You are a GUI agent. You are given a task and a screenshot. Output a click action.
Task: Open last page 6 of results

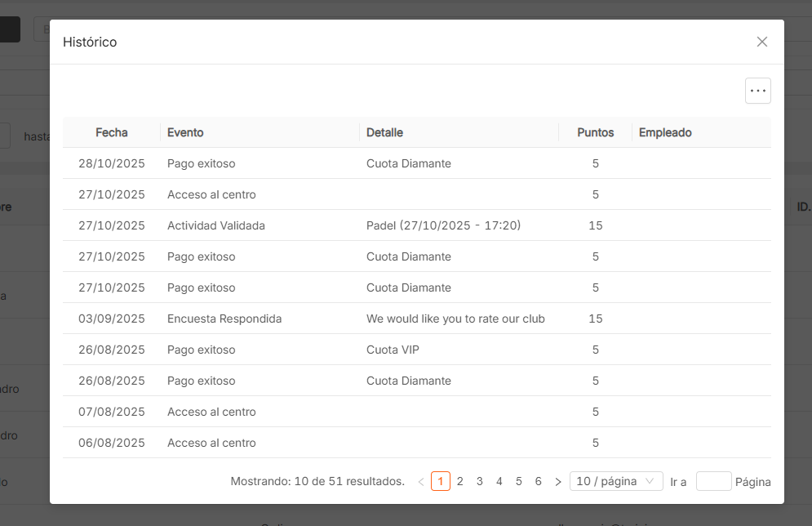[539, 482]
